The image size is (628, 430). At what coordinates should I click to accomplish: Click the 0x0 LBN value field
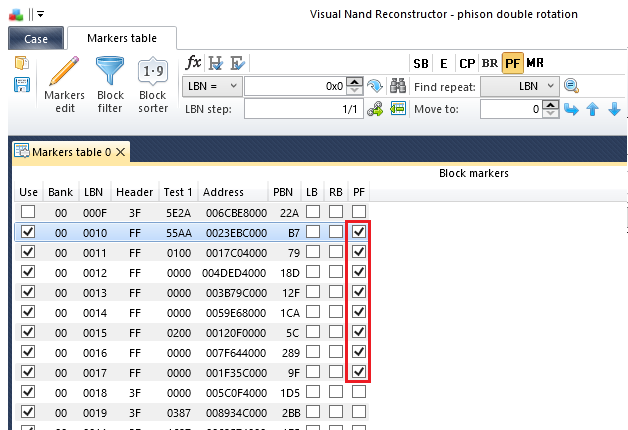pyautogui.click(x=295, y=86)
